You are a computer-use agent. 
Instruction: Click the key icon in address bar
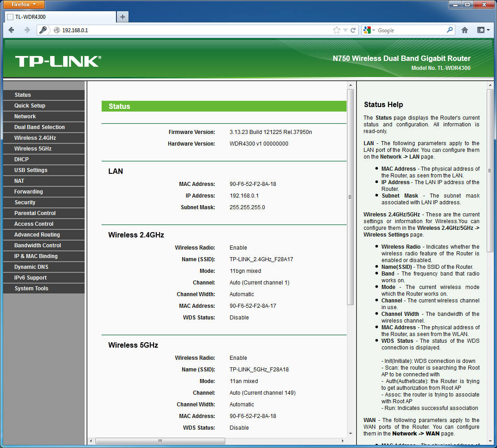click(x=43, y=30)
